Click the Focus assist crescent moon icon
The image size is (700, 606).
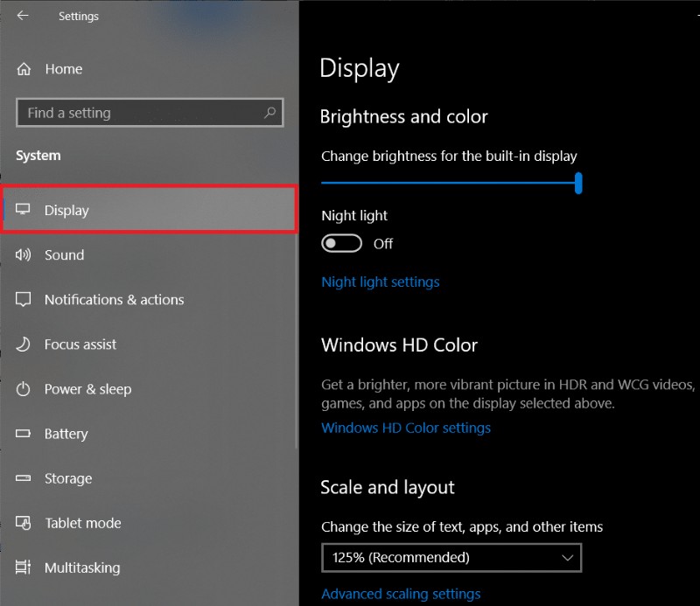(x=24, y=345)
